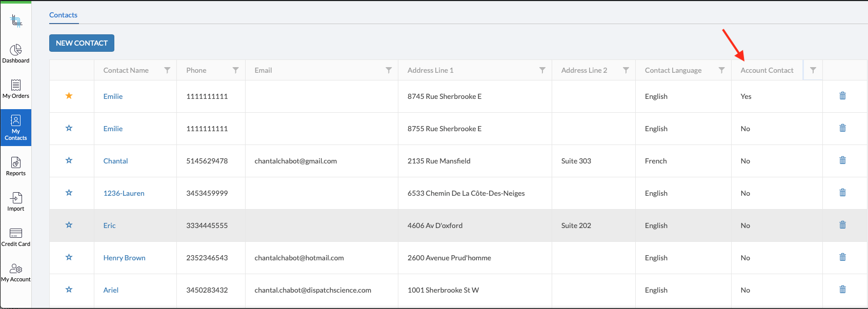Open filter for Phone column

[235, 70]
